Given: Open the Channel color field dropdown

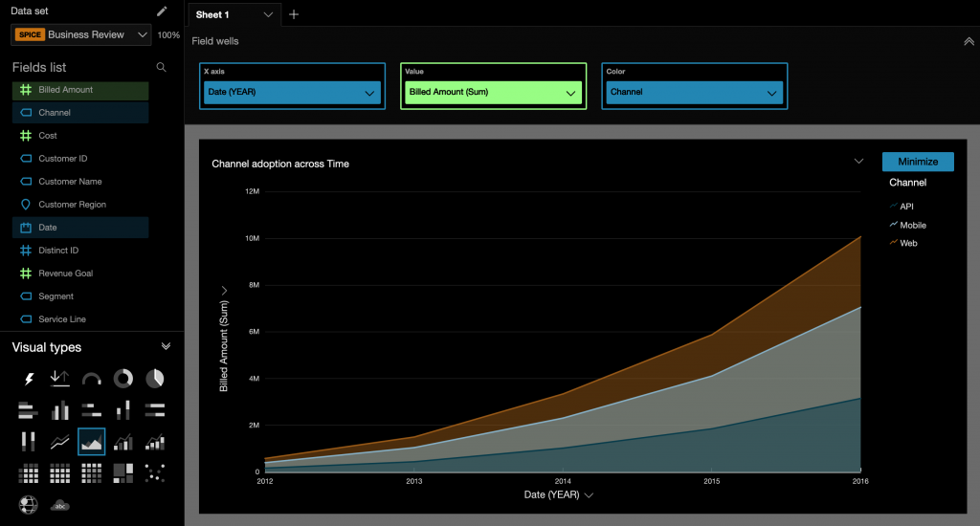Looking at the screenshot, I should tap(694, 93).
